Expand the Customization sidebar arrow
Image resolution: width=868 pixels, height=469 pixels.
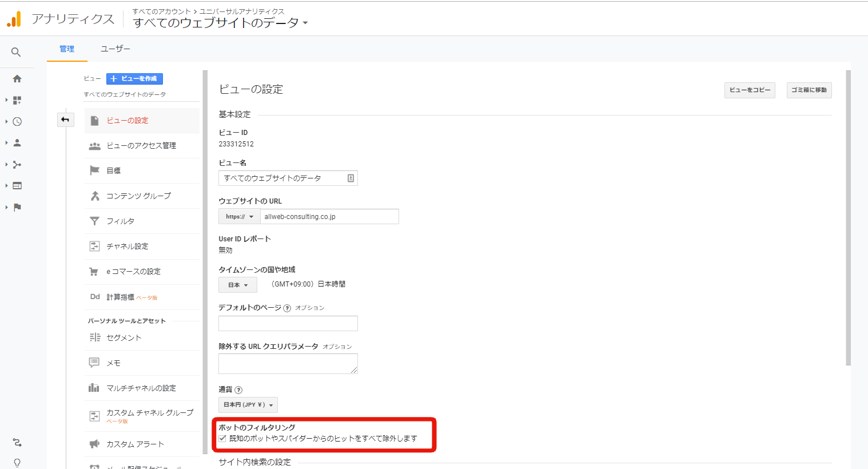click(x=6, y=100)
